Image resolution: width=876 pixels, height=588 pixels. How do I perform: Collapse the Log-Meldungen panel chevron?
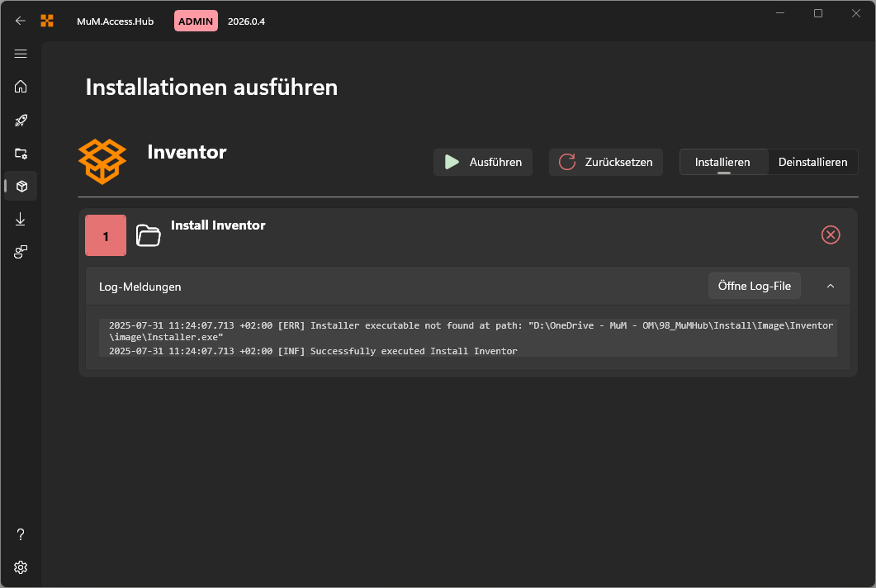click(x=830, y=285)
